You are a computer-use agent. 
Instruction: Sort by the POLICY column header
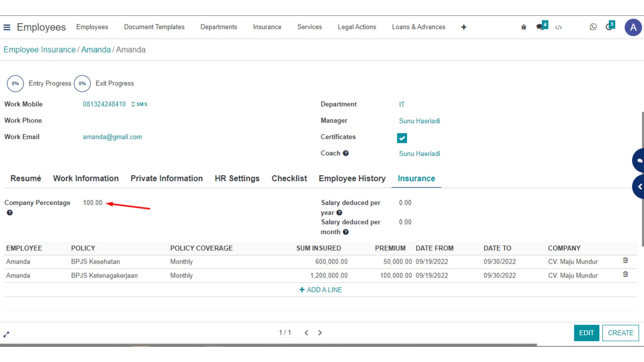pyautogui.click(x=83, y=248)
